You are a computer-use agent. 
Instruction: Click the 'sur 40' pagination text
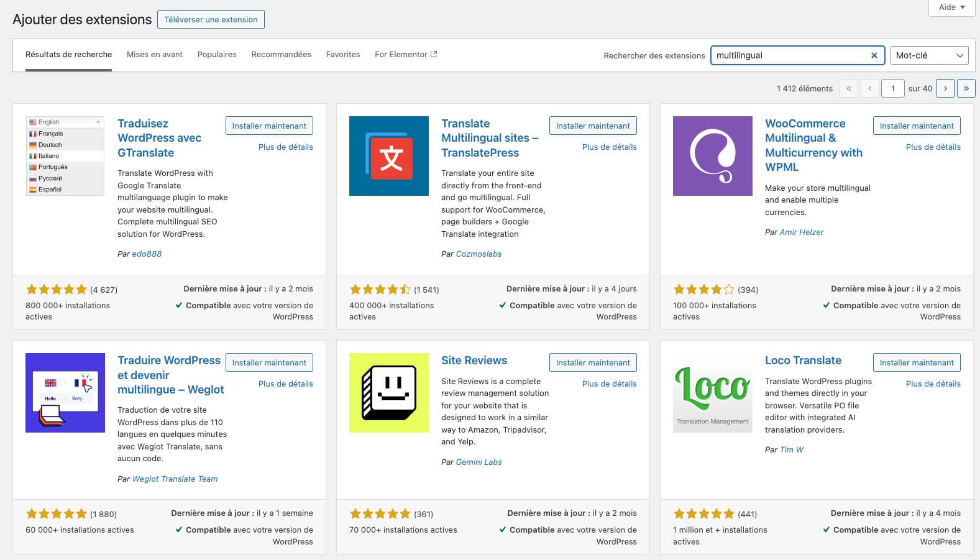click(x=920, y=88)
